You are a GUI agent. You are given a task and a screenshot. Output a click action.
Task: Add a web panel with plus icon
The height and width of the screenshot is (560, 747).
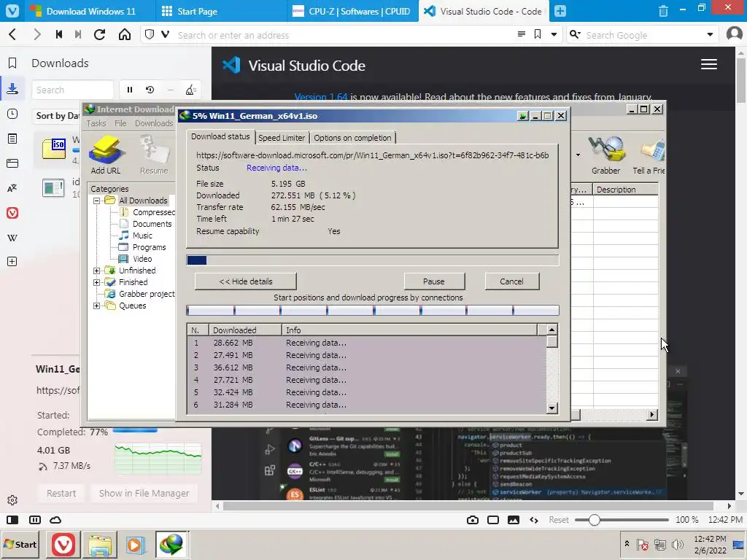click(12, 262)
